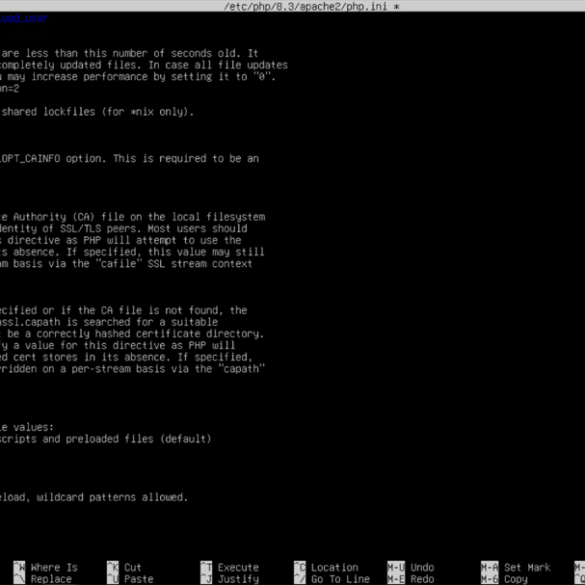This screenshot has height=585, width=585.
Task: Click line "a value for this directive as PHP will"
Action: pyautogui.click(x=118, y=345)
